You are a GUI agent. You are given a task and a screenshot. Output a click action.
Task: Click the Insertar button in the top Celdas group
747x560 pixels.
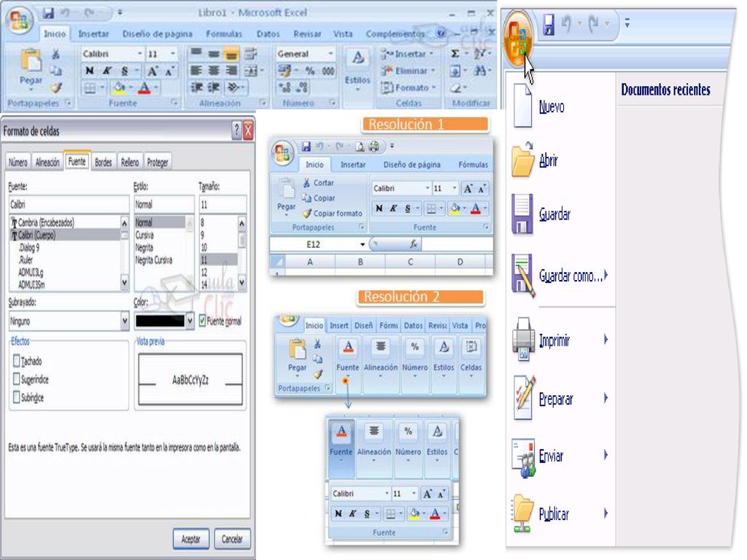pos(407,54)
